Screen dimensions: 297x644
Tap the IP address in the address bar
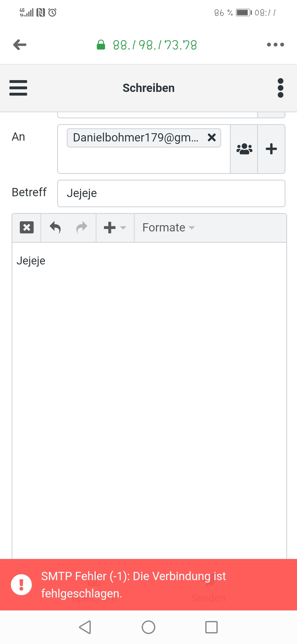(x=155, y=45)
